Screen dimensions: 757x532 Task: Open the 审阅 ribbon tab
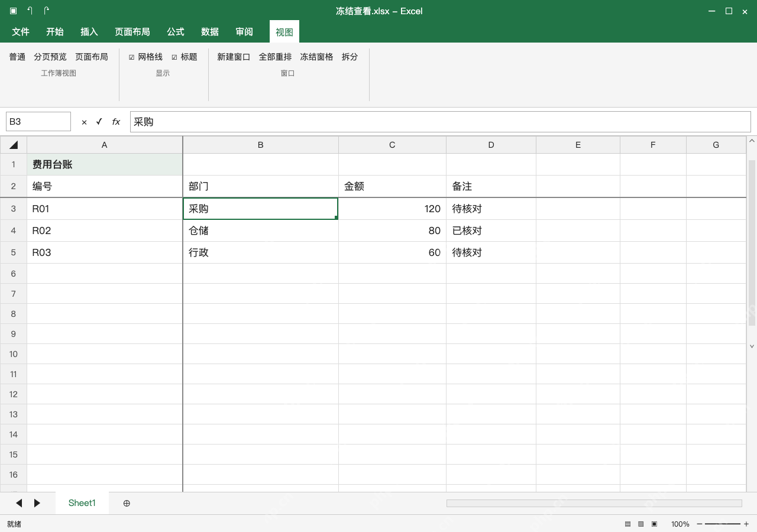(x=244, y=32)
